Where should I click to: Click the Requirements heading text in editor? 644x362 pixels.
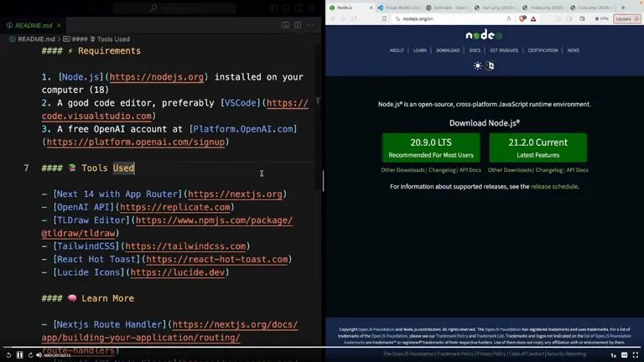[x=109, y=51]
